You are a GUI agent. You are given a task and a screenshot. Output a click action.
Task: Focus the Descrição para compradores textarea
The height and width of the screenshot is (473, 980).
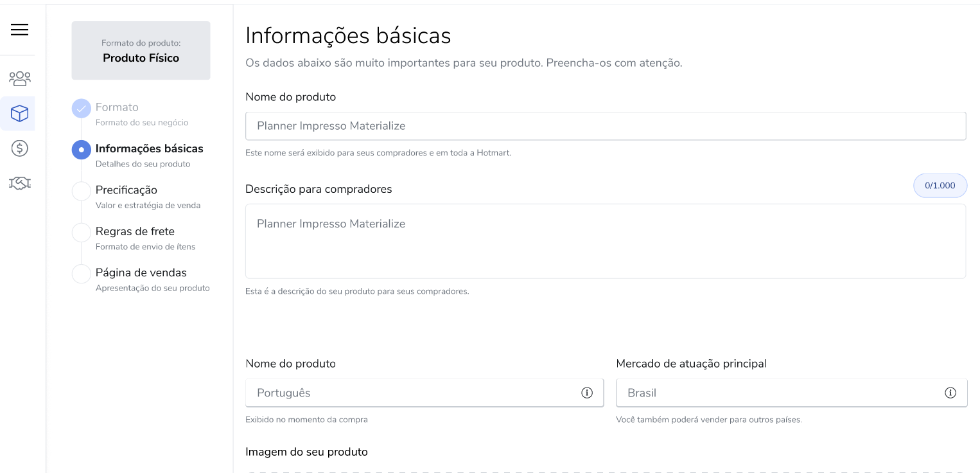(606, 241)
